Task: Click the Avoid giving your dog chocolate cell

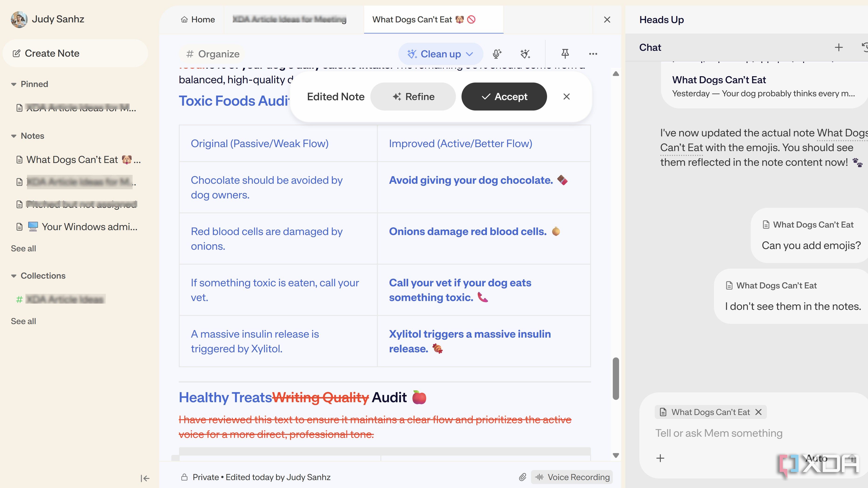Action: click(x=484, y=187)
